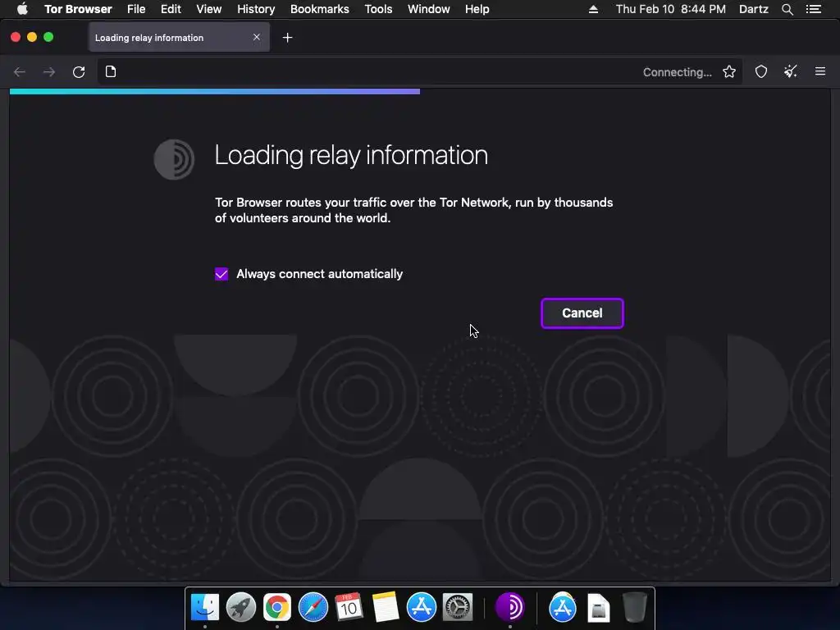Close the Loading relay information tab
The image size is (840, 630).
click(x=257, y=37)
